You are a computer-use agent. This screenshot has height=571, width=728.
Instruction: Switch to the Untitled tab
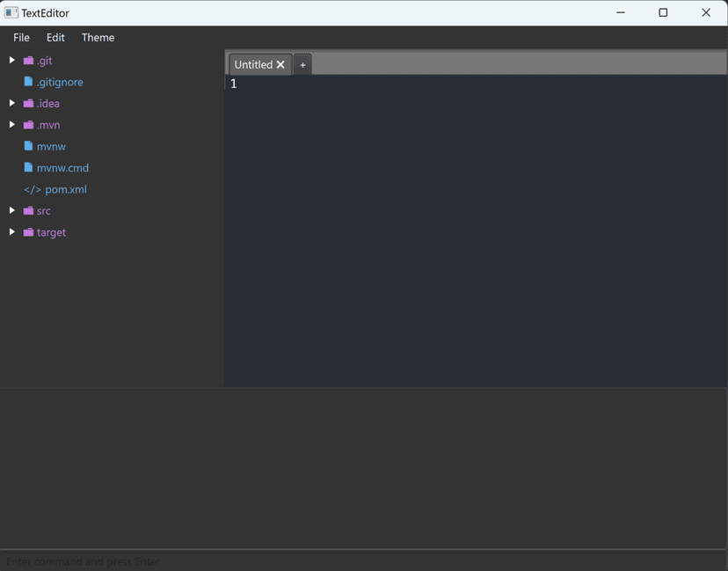[252, 64]
